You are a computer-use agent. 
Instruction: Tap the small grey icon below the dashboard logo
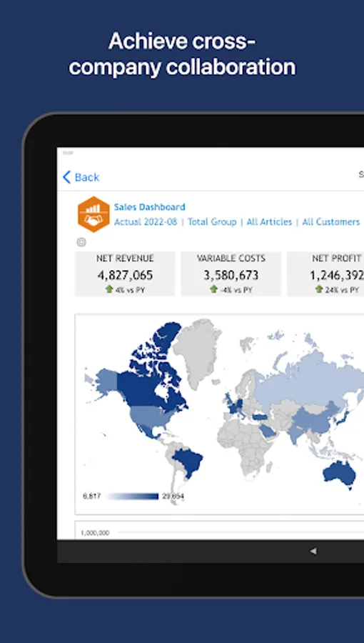click(81, 242)
